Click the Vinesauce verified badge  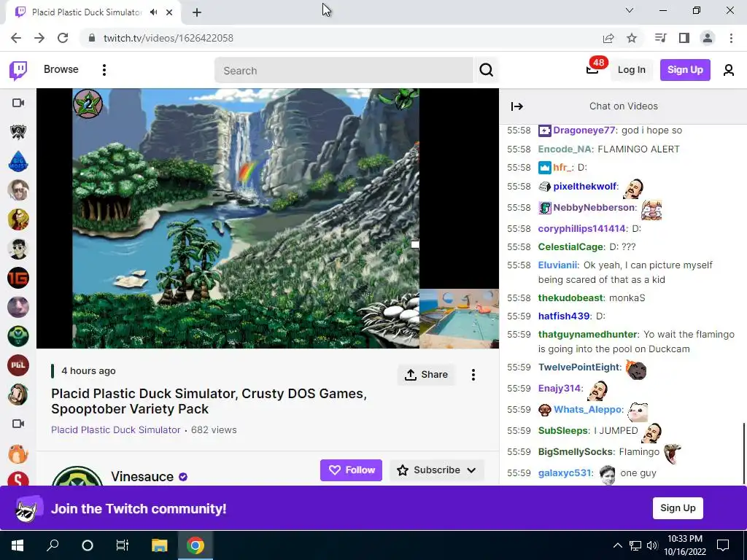(x=183, y=477)
